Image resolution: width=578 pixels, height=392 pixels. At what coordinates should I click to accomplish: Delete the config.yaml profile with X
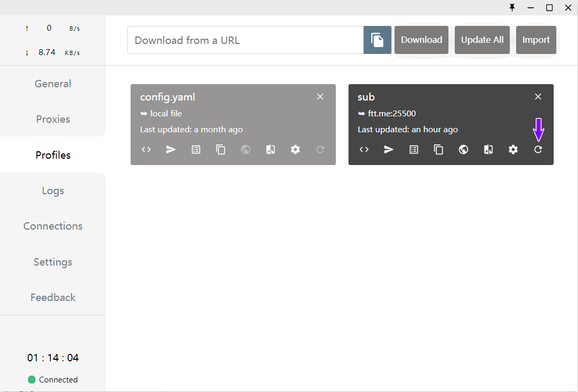(320, 97)
